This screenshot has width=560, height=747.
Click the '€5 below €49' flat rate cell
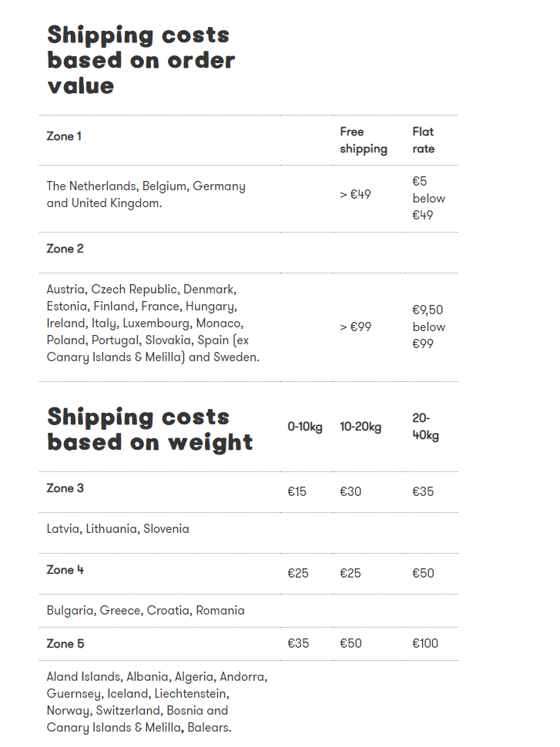pos(428,198)
